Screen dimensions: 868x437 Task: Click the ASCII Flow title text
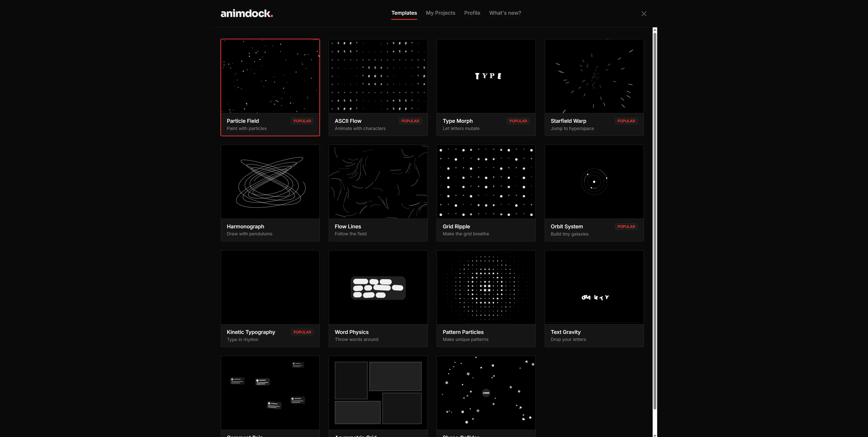[x=348, y=121]
